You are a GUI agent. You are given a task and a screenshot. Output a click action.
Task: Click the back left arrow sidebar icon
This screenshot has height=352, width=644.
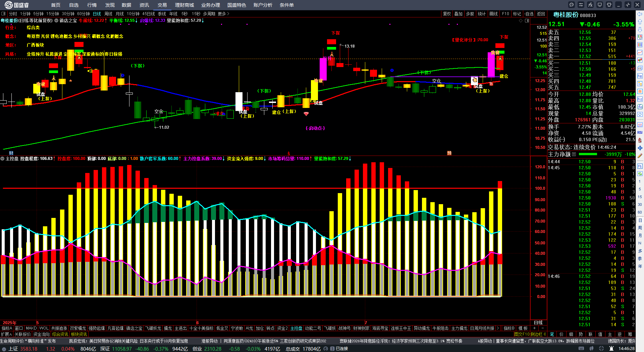(x=640, y=14)
